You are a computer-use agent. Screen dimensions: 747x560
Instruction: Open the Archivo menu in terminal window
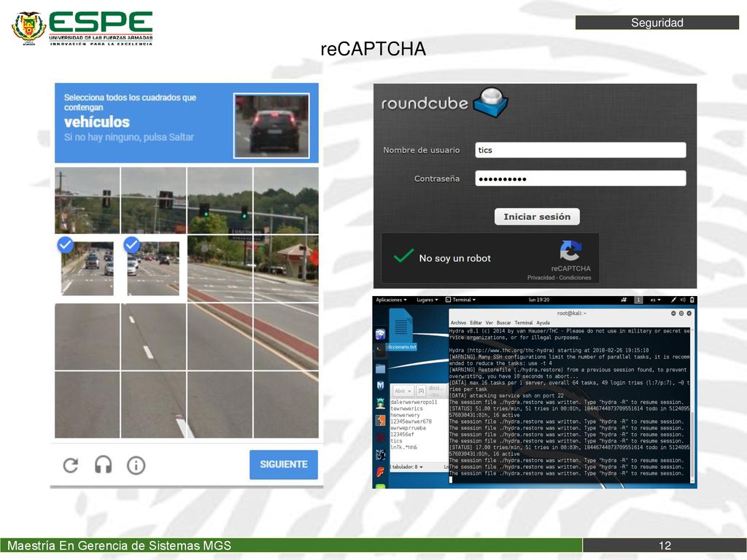coord(458,322)
